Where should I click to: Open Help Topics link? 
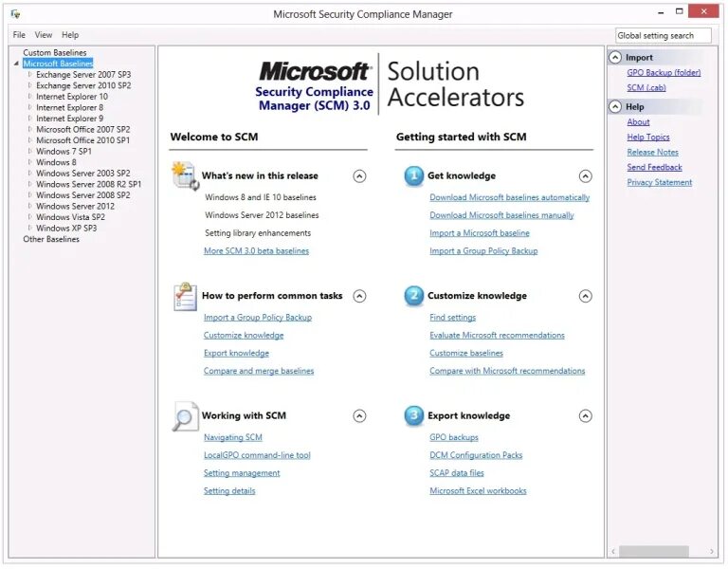[648, 137]
